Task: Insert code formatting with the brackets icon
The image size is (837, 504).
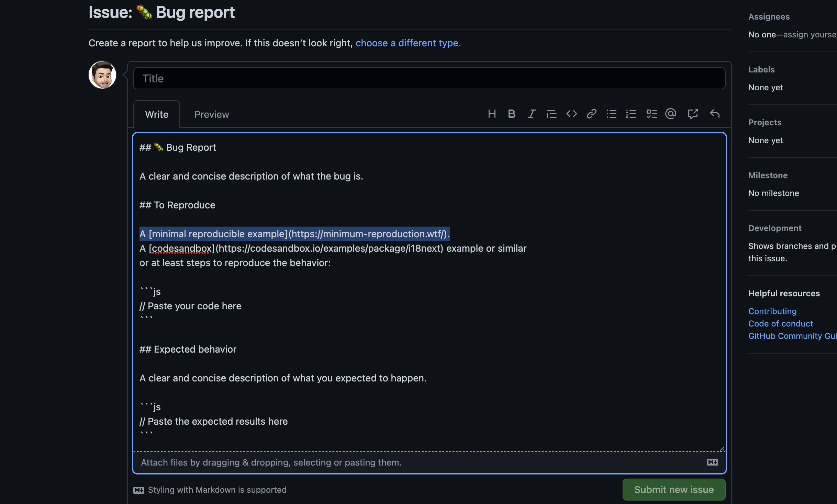Action: tap(571, 114)
